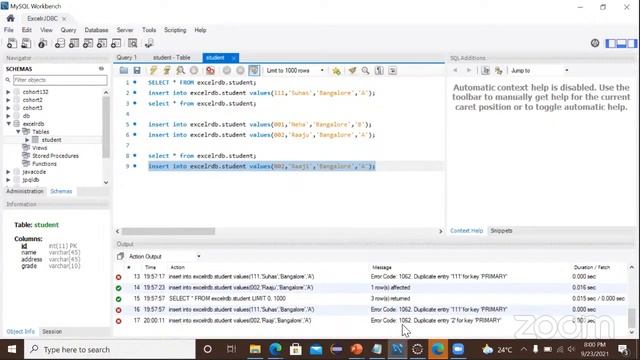Toggle autocommit mode button
The image size is (640, 360).
tap(254, 71)
